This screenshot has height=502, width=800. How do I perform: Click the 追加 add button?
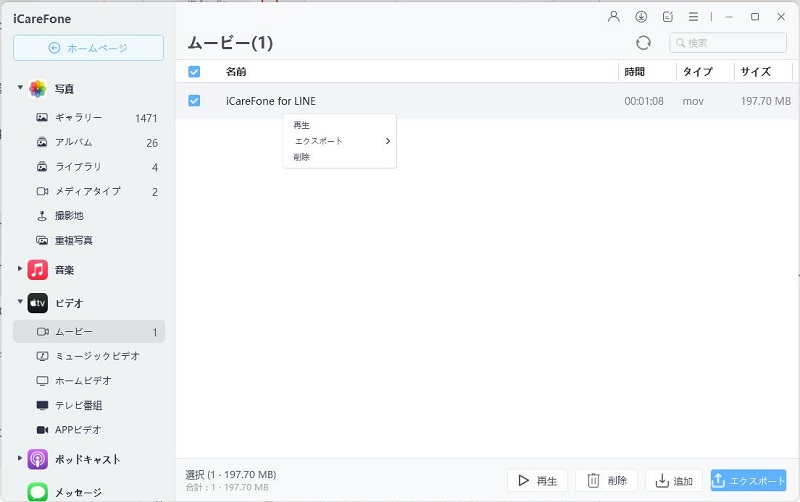point(674,481)
